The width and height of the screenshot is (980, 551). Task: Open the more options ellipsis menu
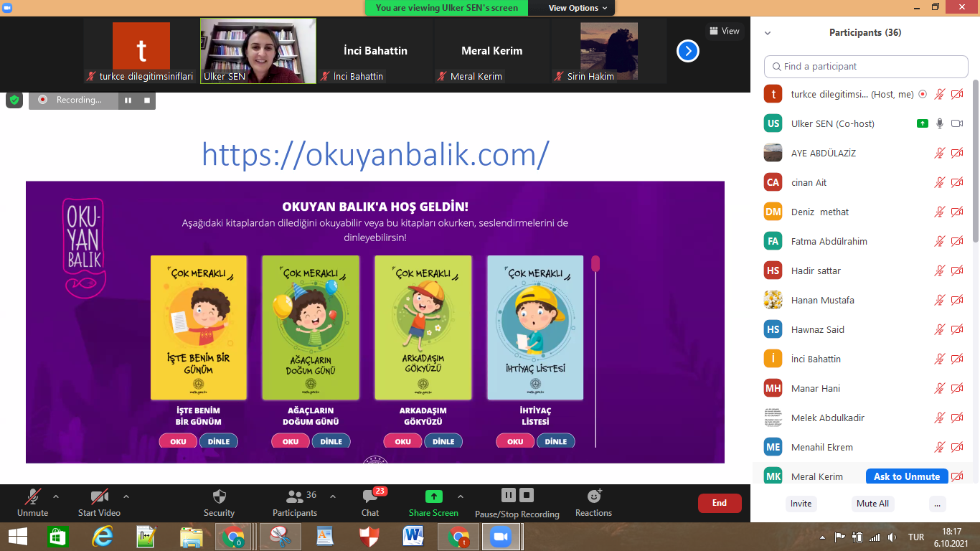point(937,504)
